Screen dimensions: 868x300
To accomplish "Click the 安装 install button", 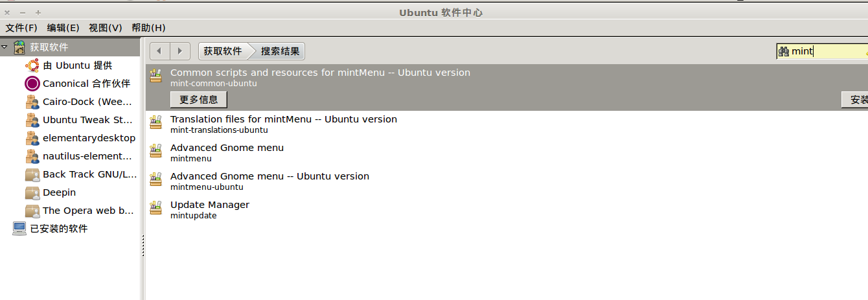I will pos(855,100).
